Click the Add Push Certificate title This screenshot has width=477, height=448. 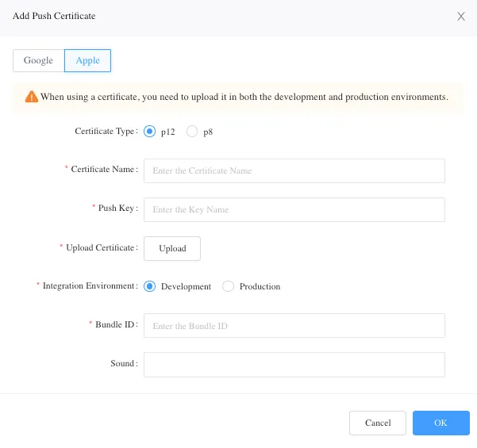pos(54,16)
